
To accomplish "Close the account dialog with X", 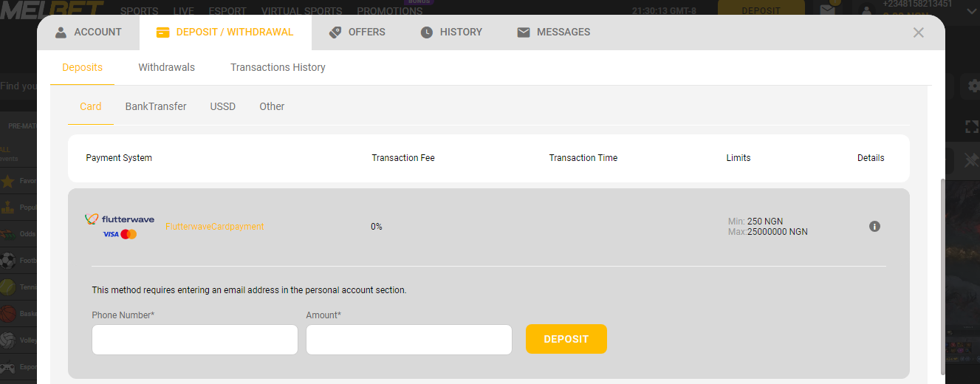I will (918, 32).
